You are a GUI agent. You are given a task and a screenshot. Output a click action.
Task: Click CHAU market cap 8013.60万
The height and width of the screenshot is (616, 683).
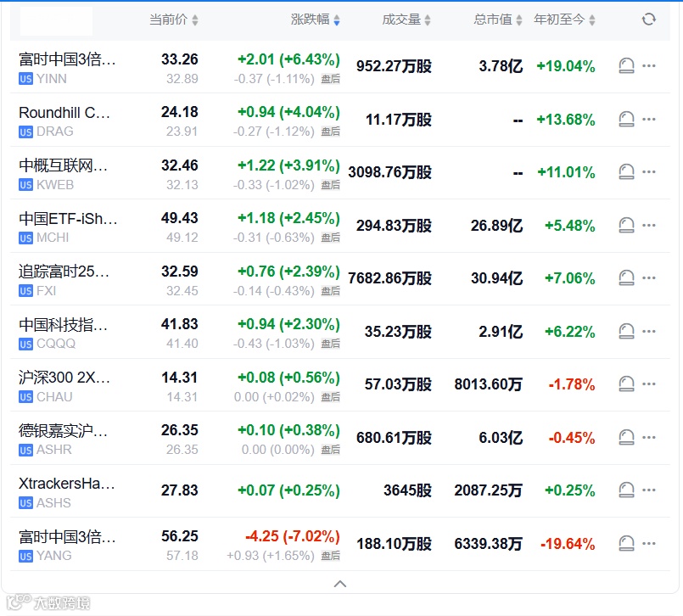pyautogui.click(x=489, y=384)
